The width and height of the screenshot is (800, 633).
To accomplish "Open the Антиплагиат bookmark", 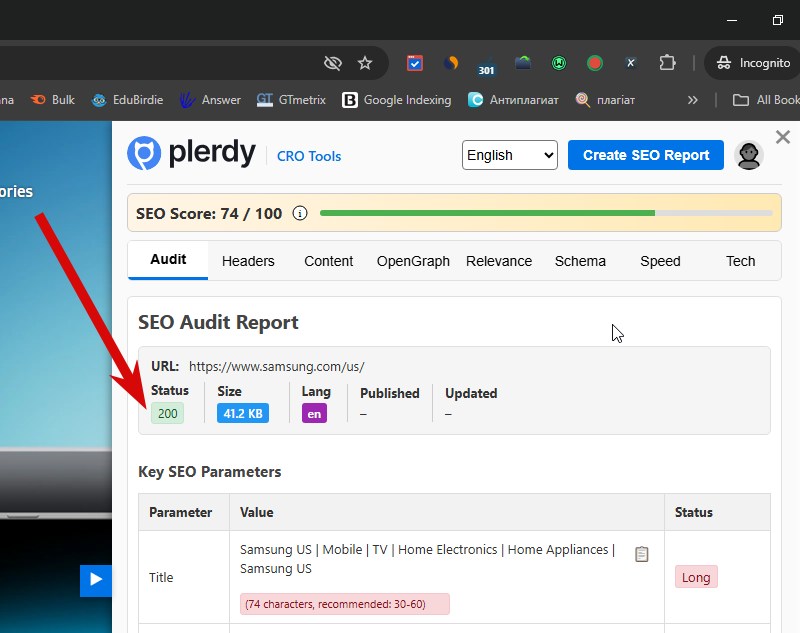I will 513,100.
